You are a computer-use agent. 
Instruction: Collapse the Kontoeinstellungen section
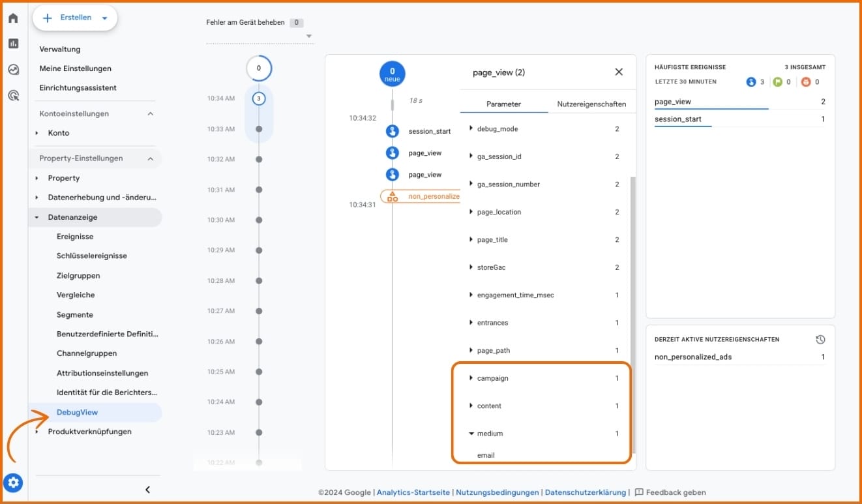point(151,113)
